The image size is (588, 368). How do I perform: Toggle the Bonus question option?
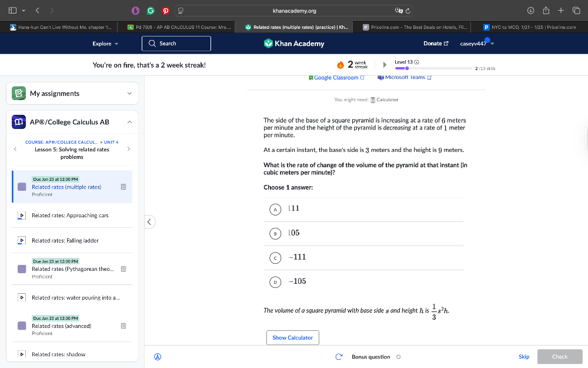click(x=398, y=357)
